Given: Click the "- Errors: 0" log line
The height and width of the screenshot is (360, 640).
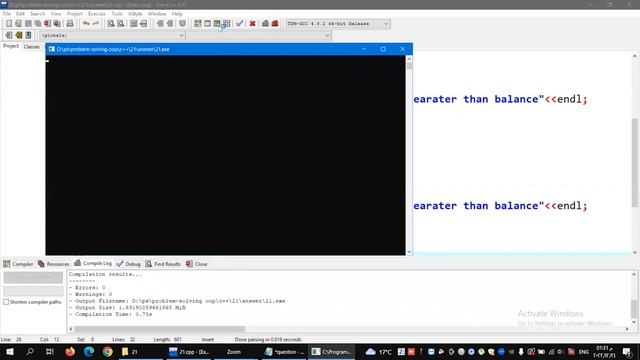Looking at the screenshot, I should point(87,287).
